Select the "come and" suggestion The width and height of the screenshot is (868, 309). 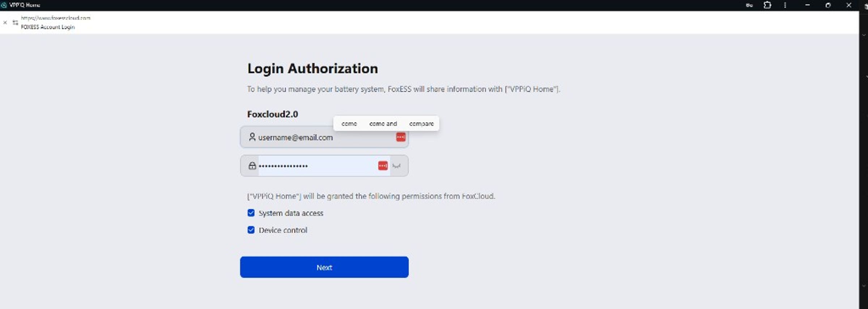point(383,124)
